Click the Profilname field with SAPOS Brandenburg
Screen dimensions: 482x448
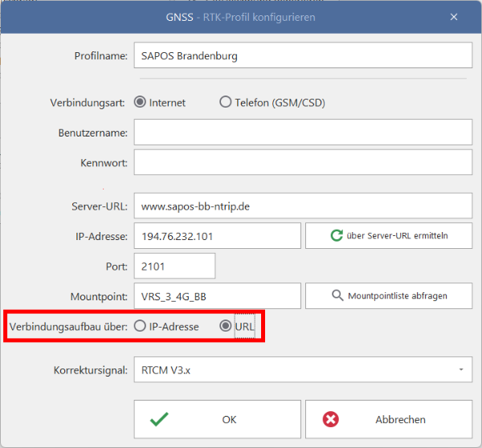coord(303,55)
